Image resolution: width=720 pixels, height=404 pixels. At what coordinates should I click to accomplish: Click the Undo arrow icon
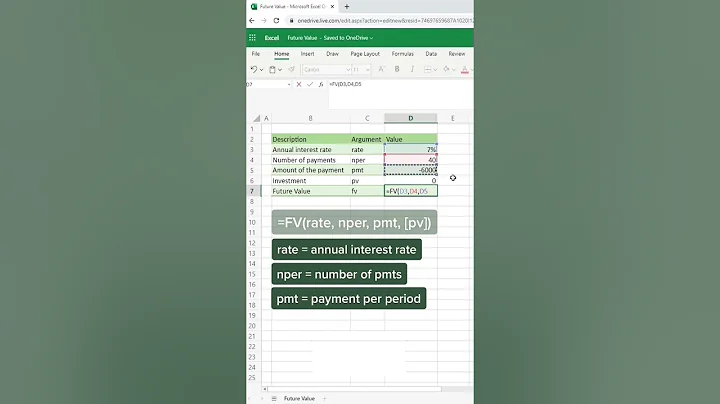tap(254, 69)
